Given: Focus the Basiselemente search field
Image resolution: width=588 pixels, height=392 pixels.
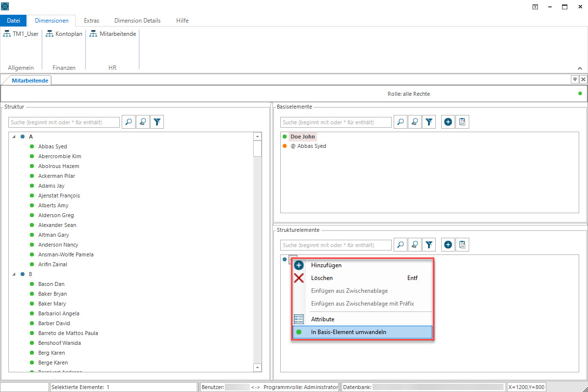Looking at the screenshot, I should 336,122.
